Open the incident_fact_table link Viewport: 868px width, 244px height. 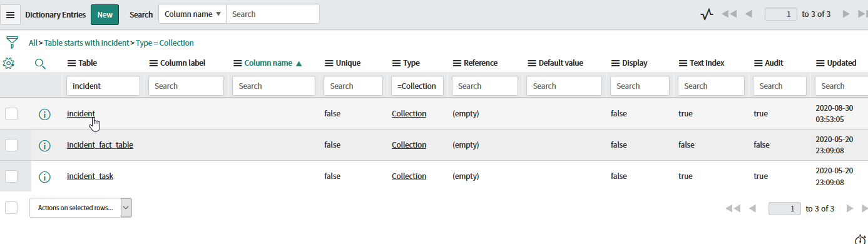coord(100,145)
